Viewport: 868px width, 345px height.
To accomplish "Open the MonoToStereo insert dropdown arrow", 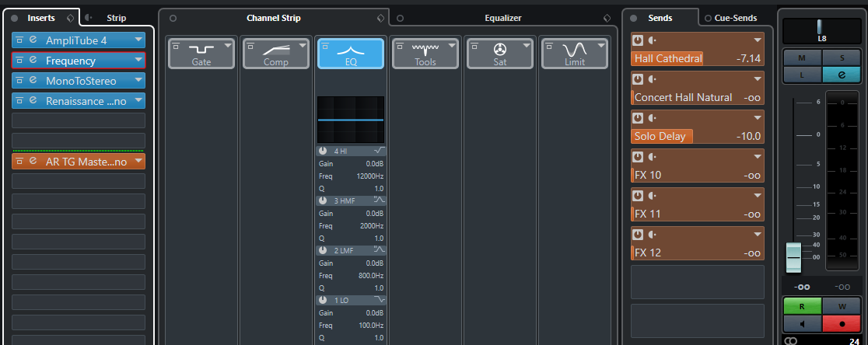I will (x=138, y=81).
